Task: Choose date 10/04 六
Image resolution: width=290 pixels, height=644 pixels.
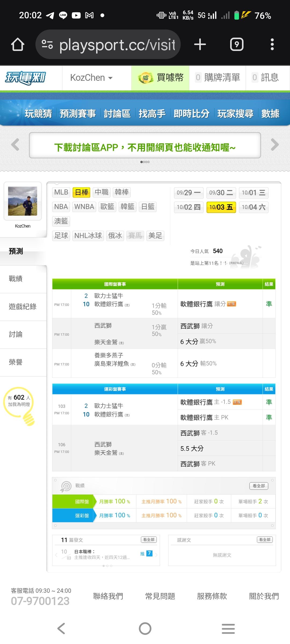Action: click(254, 207)
